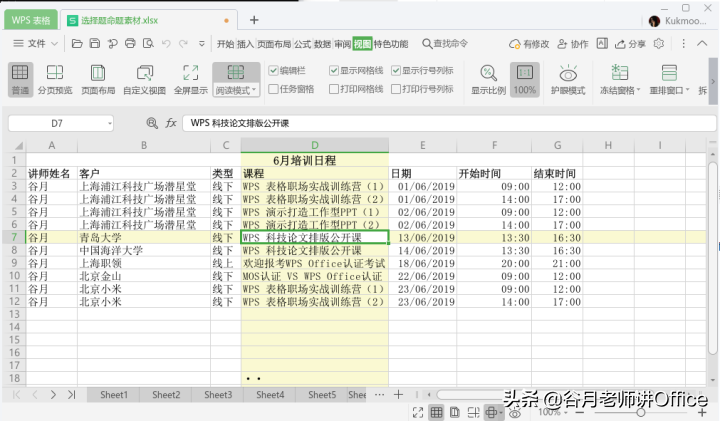Open the more options vertical dots menu
The width and height of the screenshot is (720, 421).
coord(683,43)
